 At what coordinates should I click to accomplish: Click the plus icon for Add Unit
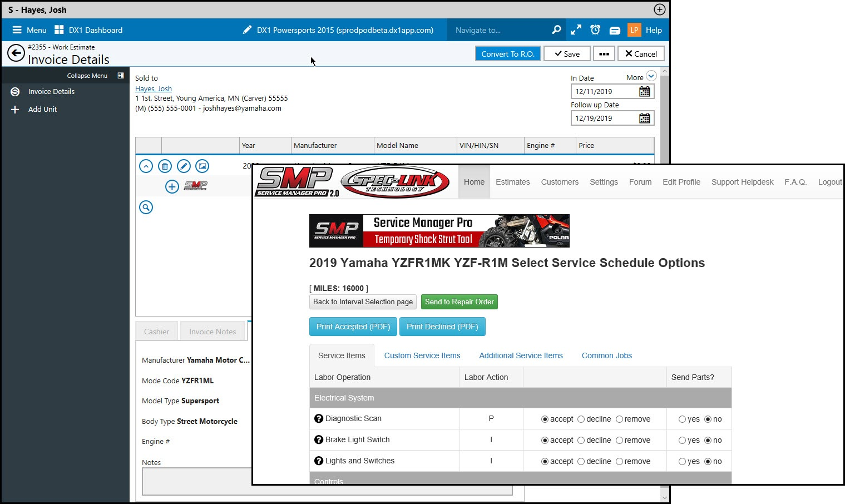click(x=15, y=110)
